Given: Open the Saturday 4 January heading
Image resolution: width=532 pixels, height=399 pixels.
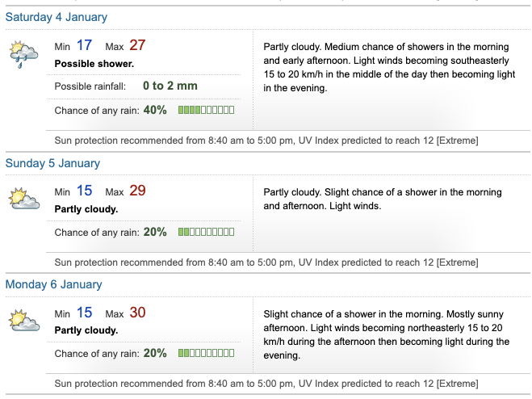Looking at the screenshot, I should (57, 17).
